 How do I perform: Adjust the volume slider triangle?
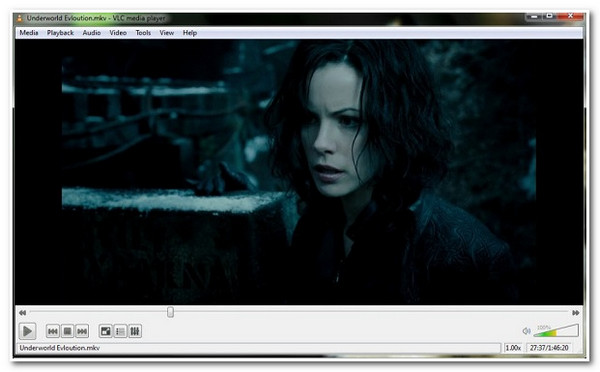[556, 331]
